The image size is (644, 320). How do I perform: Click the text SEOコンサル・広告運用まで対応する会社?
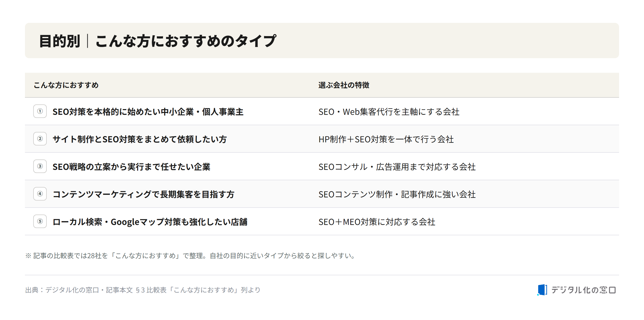point(397,167)
